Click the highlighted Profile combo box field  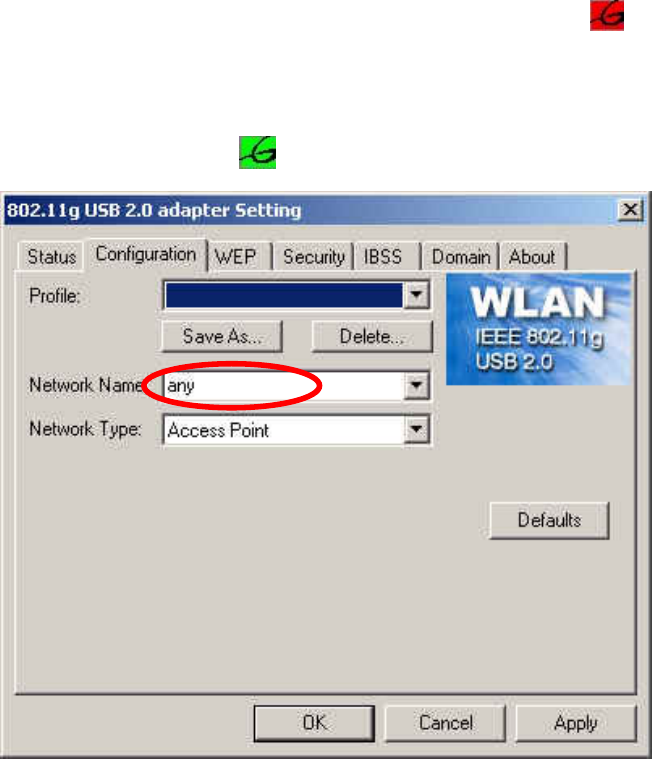click(284, 295)
